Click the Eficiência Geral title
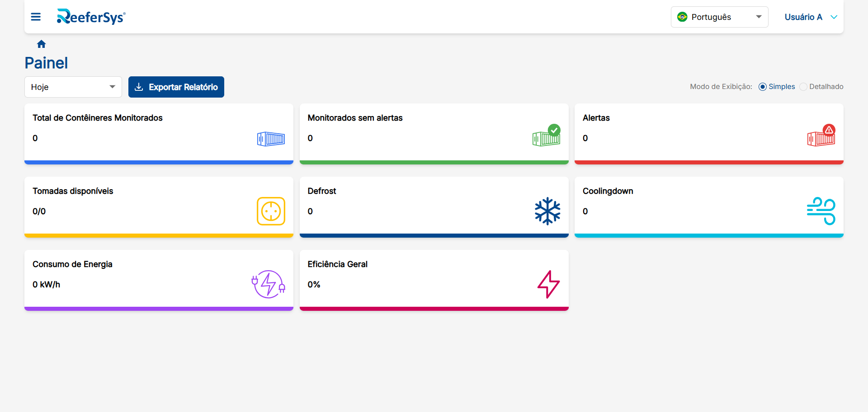The width and height of the screenshot is (868, 412). point(338,264)
